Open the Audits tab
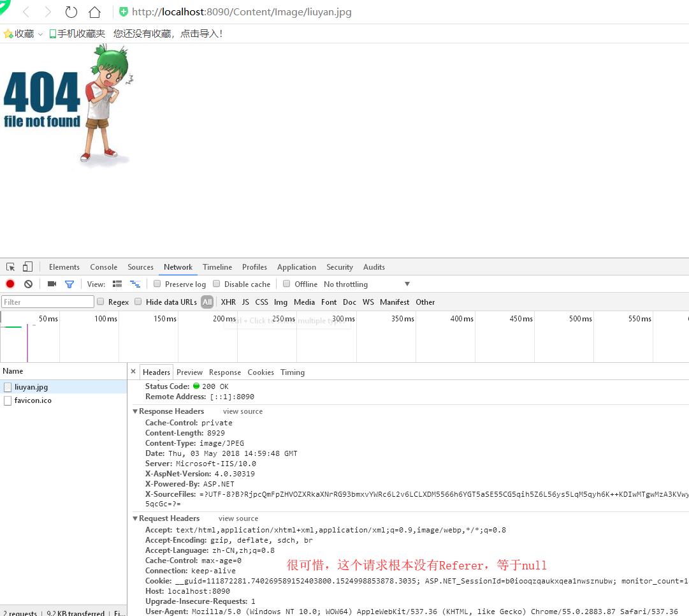This screenshot has height=616, width=689. click(x=374, y=267)
